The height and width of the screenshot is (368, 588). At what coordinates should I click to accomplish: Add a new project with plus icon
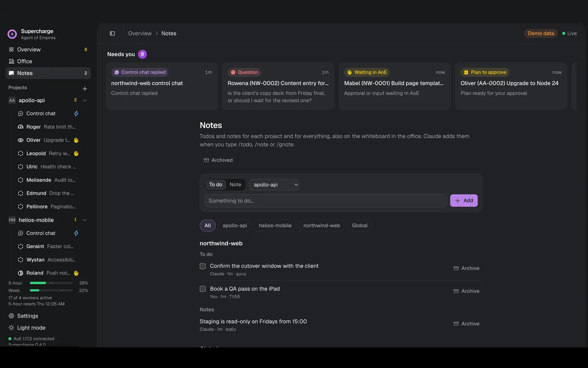(85, 89)
